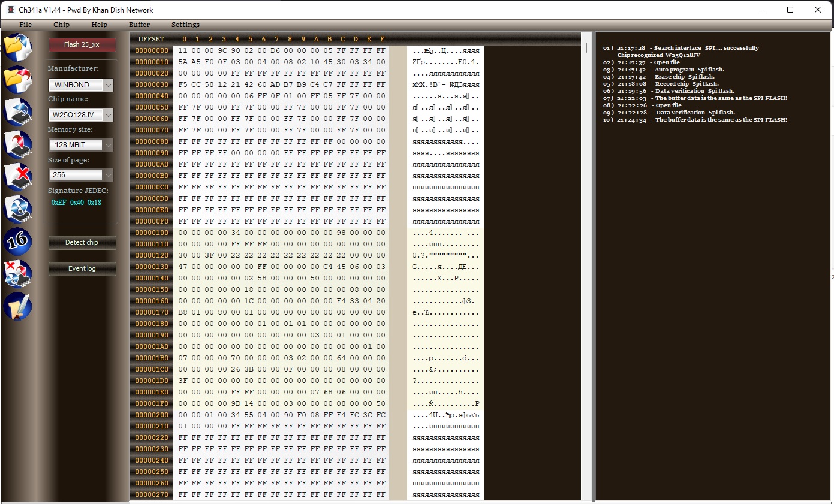The height and width of the screenshot is (504, 834).
Task: Open the Chip menu
Action: [61, 25]
